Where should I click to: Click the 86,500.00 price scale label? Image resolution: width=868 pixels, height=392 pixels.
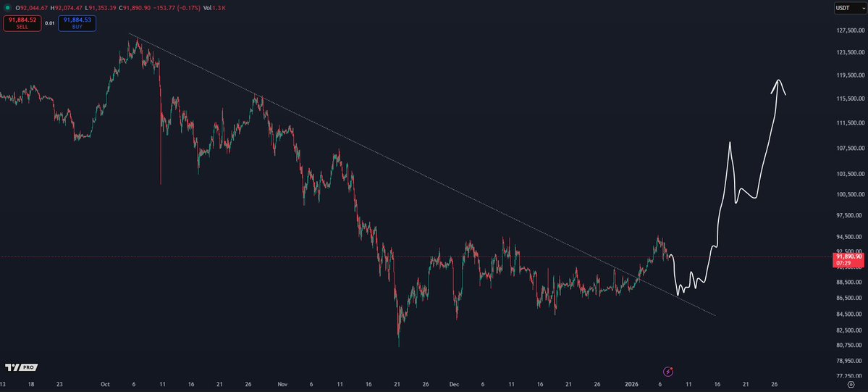point(849,299)
